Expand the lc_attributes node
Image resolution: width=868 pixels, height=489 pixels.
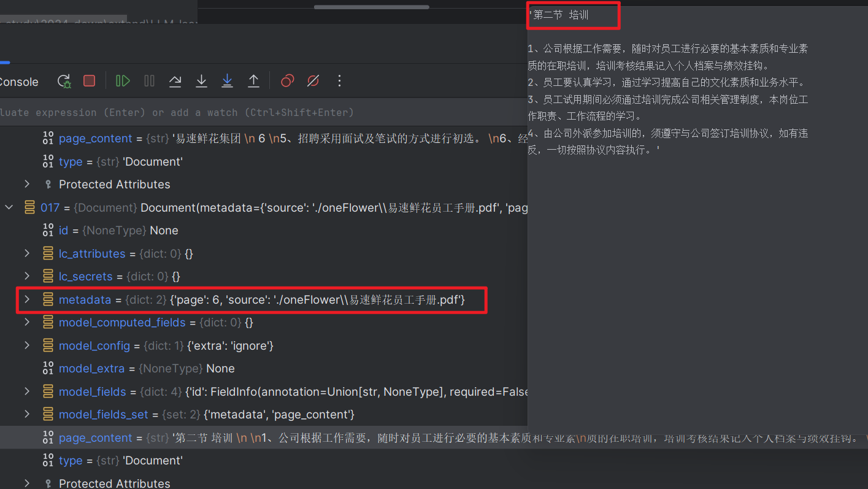point(27,253)
